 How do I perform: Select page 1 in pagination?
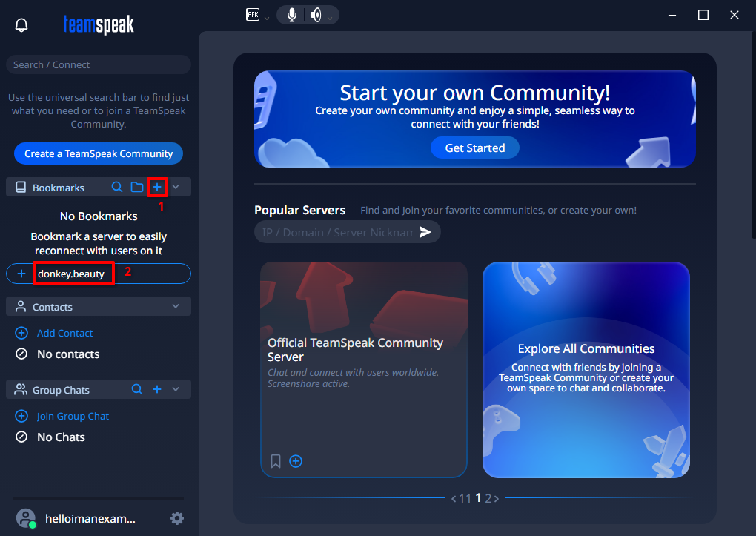pyautogui.click(x=478, y=498)
